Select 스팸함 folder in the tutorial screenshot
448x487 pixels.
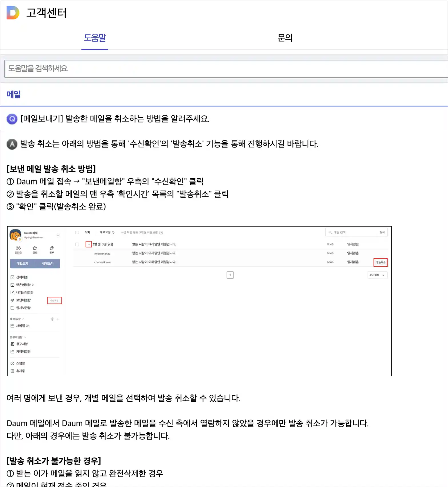(x=18, y=363)
